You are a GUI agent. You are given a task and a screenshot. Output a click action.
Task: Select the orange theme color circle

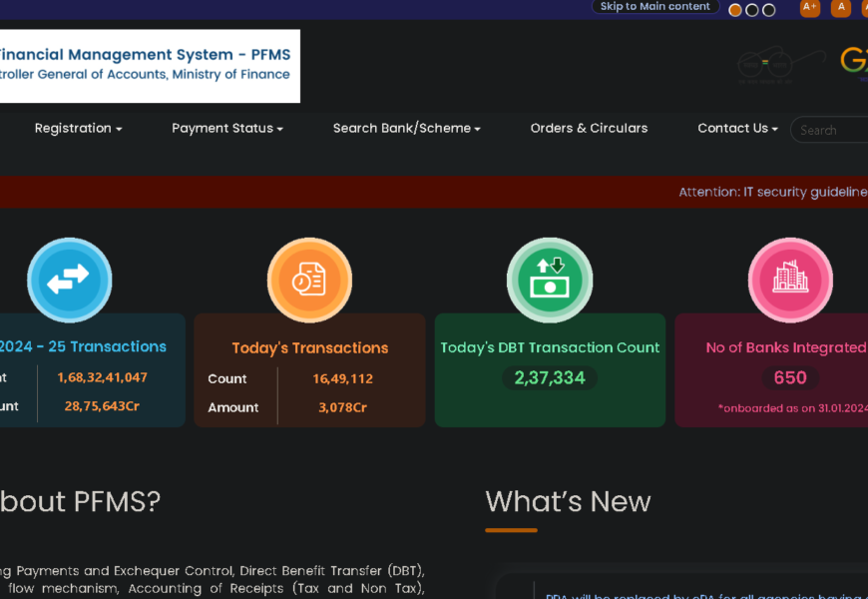point(735,10)
